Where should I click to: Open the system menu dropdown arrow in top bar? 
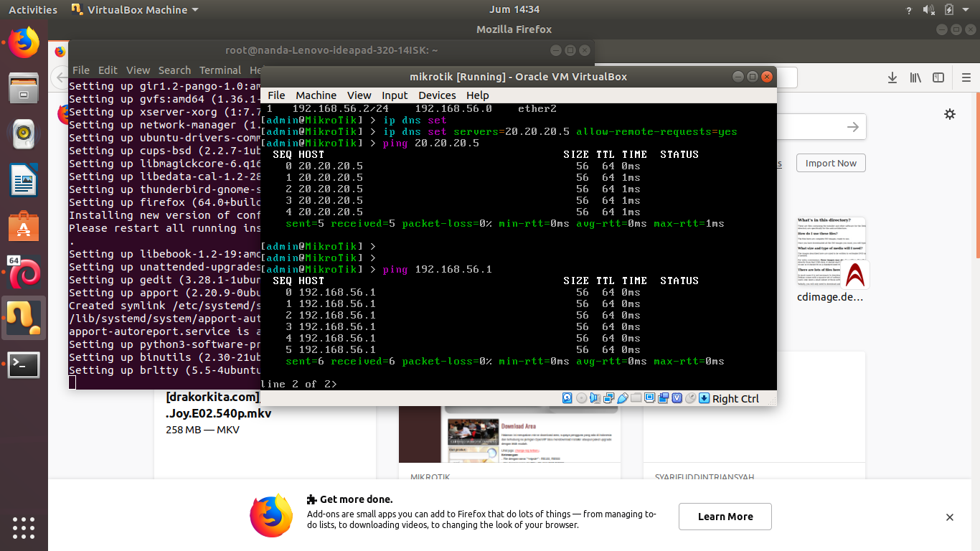click(x=966, y=10)
